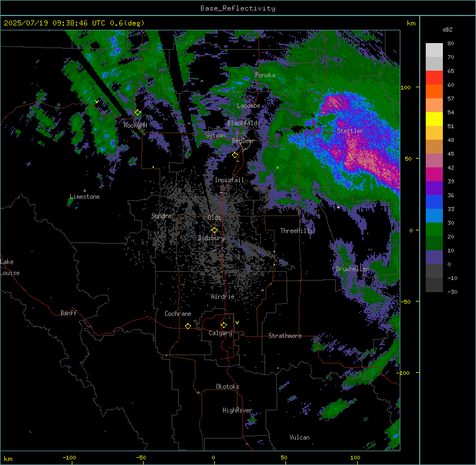The height and width of the screenshot is (465, 476).
Task: Click the -30 value in dBZ legend
Action: tap(452, 292)
